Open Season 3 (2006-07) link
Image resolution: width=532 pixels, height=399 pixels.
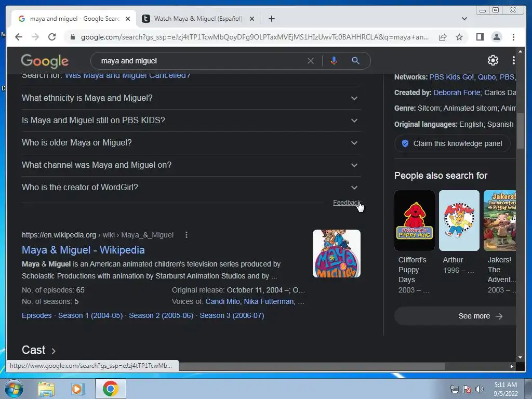click(232, 315)
